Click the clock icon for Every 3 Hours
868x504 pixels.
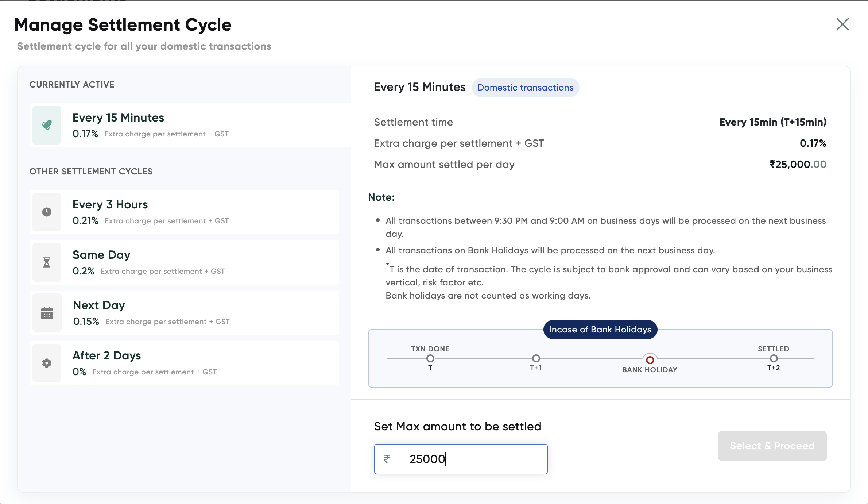click(47, 212)
